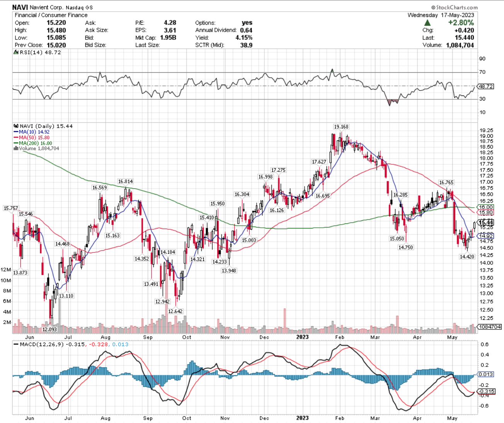Click the High price 15.480
The width and height of the screenshot is (504, 423).
click(56, 30)
